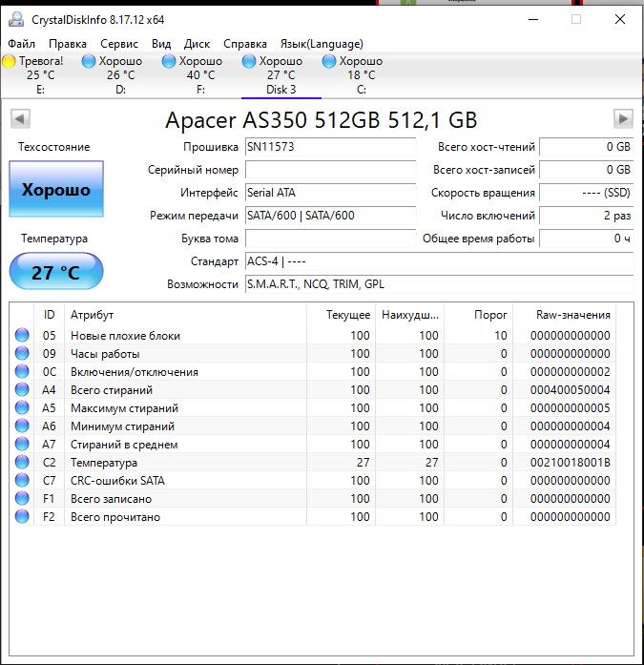644x665 pixels.
Task: Click status icon of attribute F1
Action: [x=22, y=498]
